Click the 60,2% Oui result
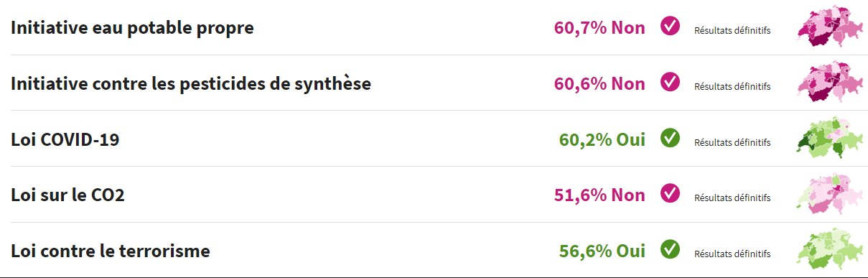 click(602, 139)
